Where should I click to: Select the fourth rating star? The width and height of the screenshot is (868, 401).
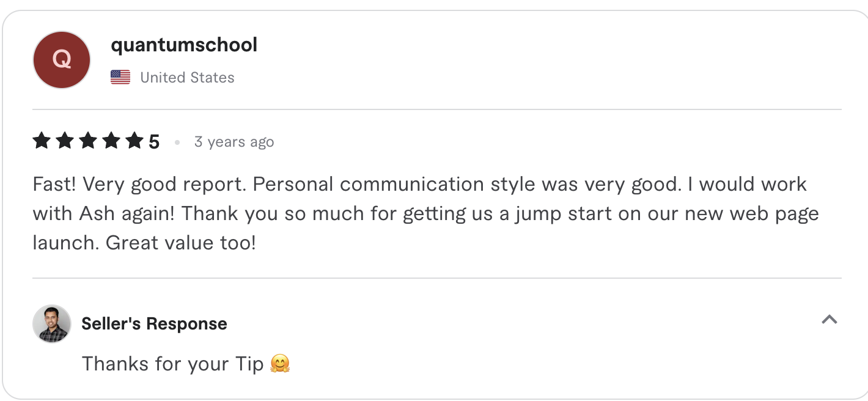click(111, 141)
